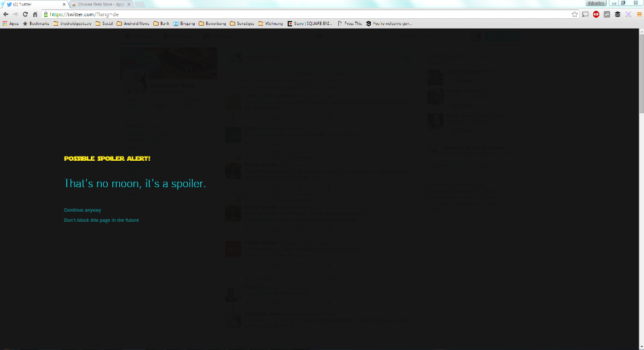
Task: Open the browser home page
Action: [35, 14]
